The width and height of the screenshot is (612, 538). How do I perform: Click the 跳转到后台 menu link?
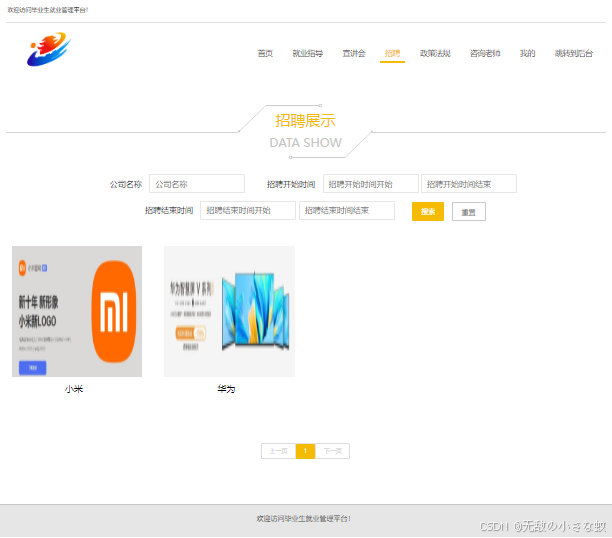point(574,53)
